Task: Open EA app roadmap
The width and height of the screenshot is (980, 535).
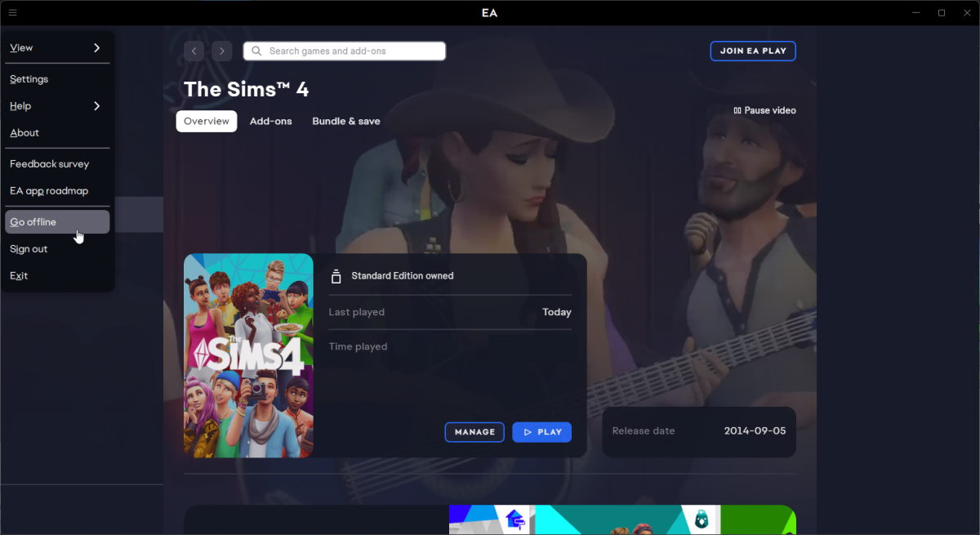Action: tap(49, 191)
